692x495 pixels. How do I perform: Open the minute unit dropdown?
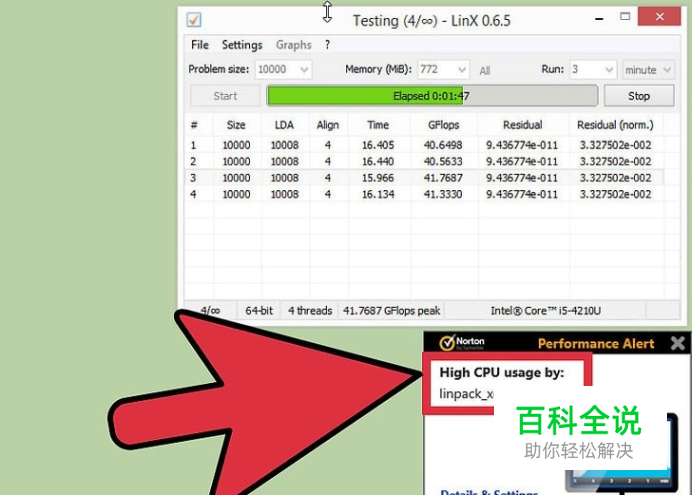coord(648,70)
